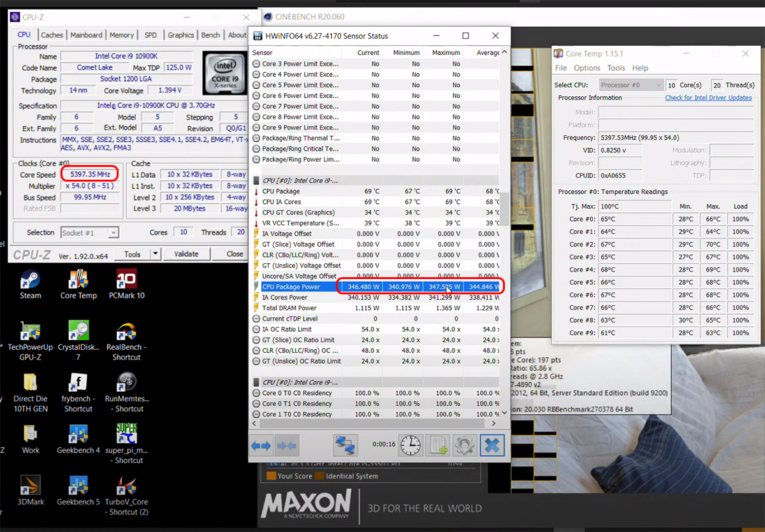Click the Current column header in HWiNFO
765x532 pixels.
361,53
